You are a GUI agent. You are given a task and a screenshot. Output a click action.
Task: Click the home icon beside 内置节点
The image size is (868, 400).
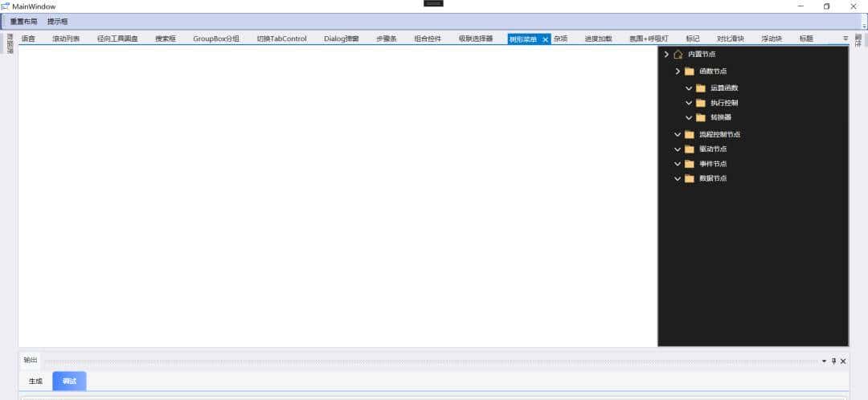[x=678, y=55]
